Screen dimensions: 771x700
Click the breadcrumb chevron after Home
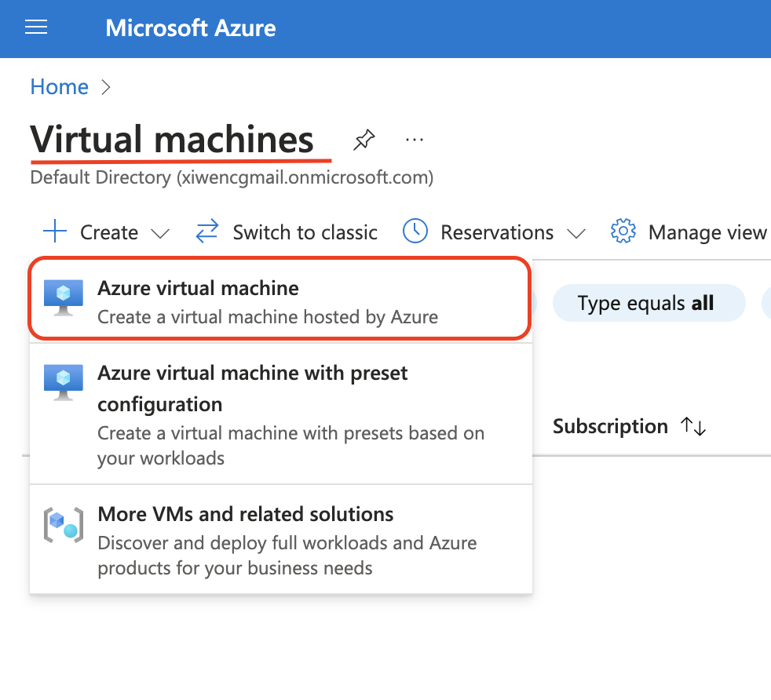point(106,88)
